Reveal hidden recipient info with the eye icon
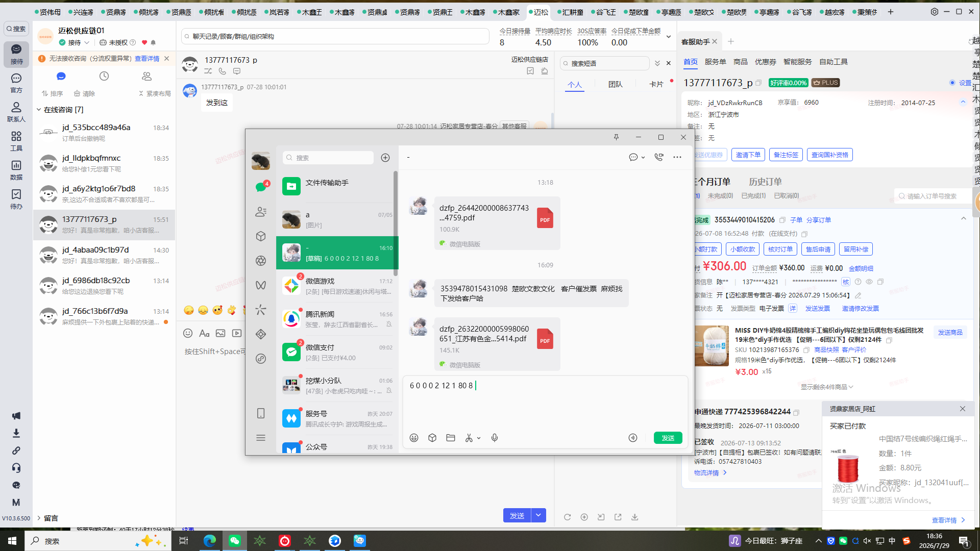980x551 pixels. coord(869,282)
